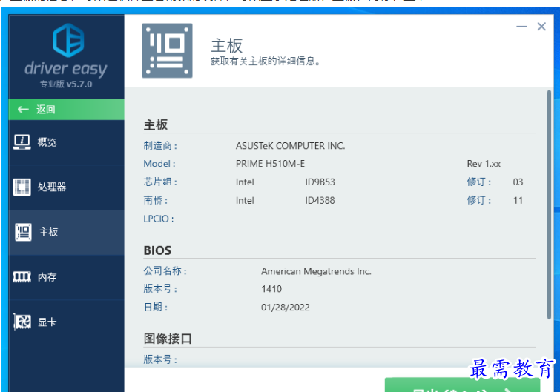Screen dimensions: 560x392
Task: Minimize the Driver Easy window
Action: pyautogui.click(x=521, y=27)
